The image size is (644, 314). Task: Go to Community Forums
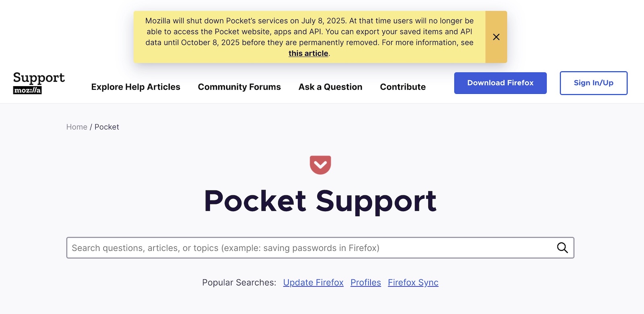[239, 87]
